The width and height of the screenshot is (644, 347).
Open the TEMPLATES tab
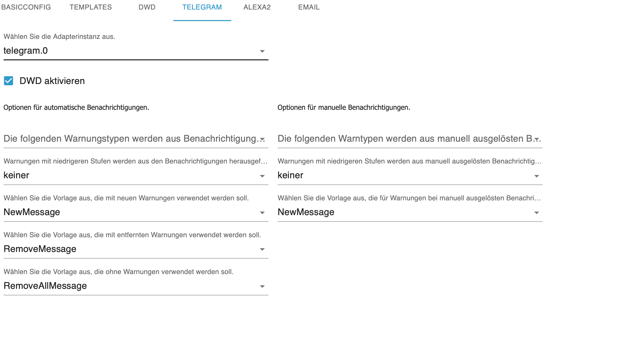point(91,7)
